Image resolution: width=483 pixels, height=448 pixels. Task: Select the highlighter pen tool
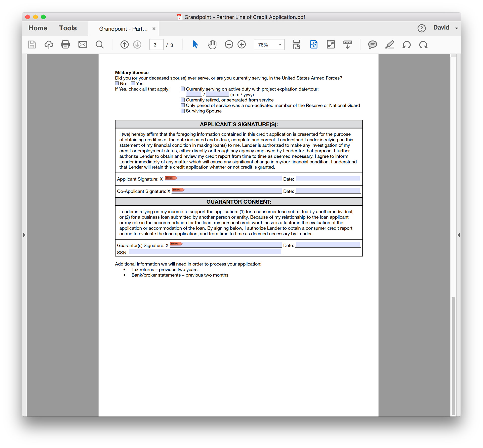(x=389, y=45)
